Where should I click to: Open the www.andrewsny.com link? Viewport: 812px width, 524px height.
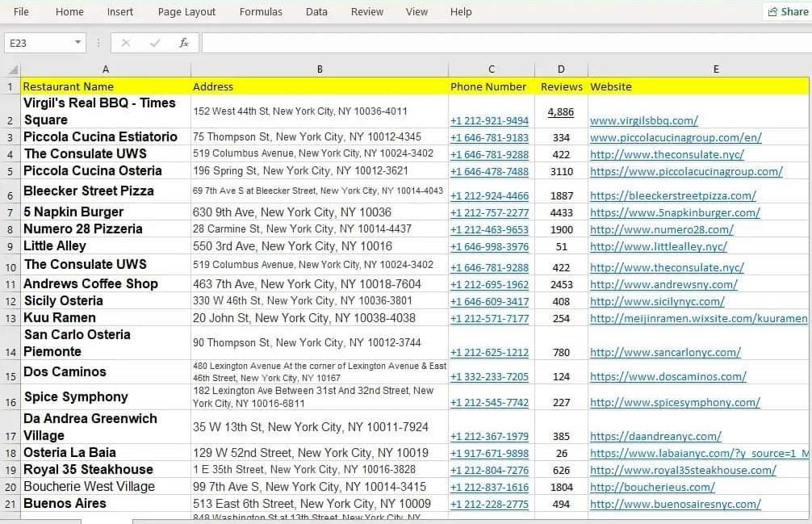click(x=663, y=285)
